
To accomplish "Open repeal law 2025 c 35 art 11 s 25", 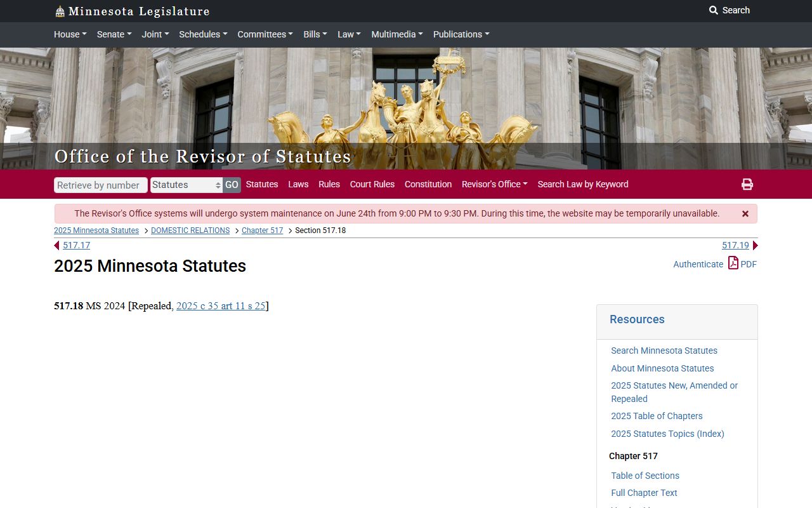I will click(x=221, y=306).
